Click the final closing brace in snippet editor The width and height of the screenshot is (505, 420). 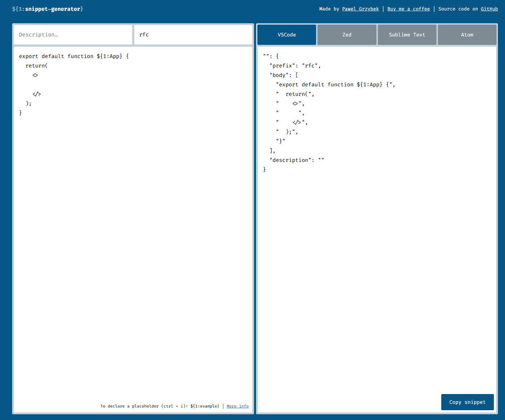[21, 113]
